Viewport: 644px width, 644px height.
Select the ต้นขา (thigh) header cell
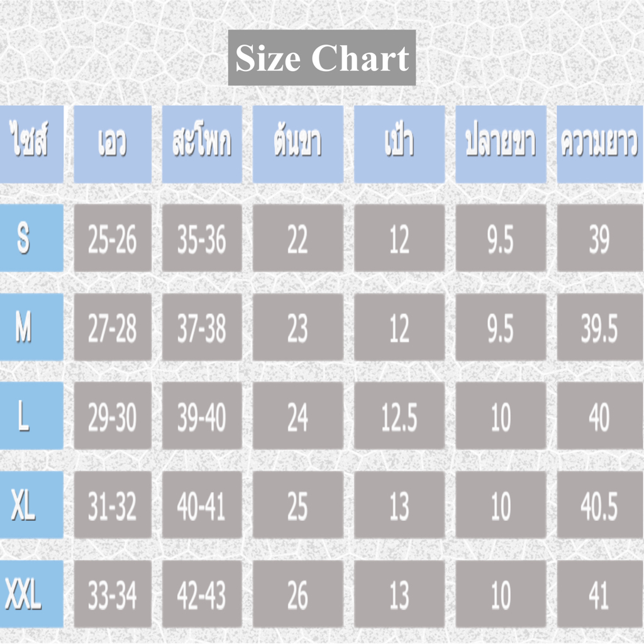point(297,144)
